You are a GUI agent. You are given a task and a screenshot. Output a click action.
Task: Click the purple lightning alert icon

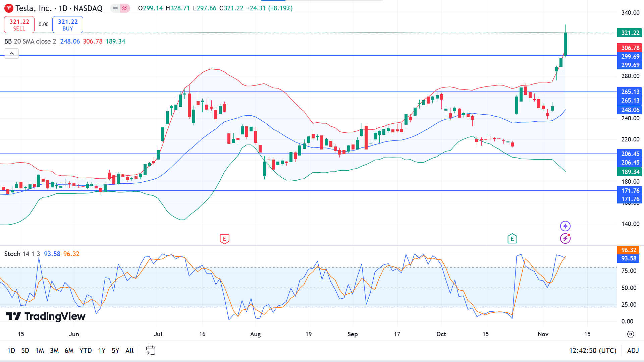tap(565, 239)
